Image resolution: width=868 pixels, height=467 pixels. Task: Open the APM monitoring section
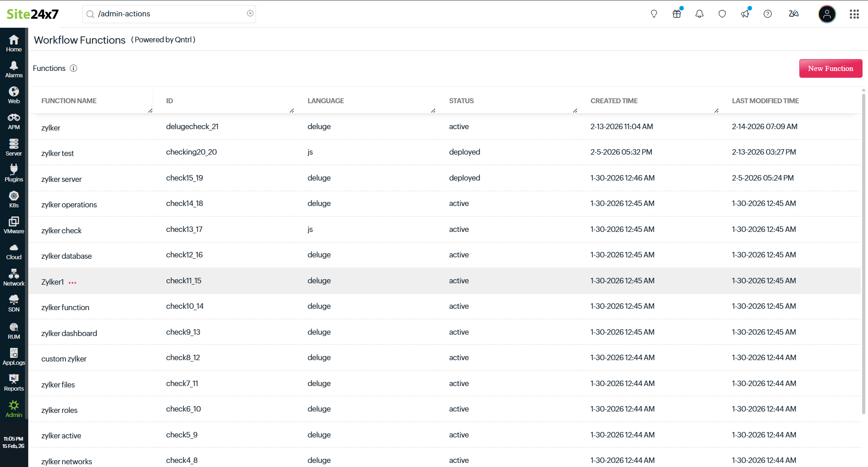pyautogui.click(x=14, y=121)
